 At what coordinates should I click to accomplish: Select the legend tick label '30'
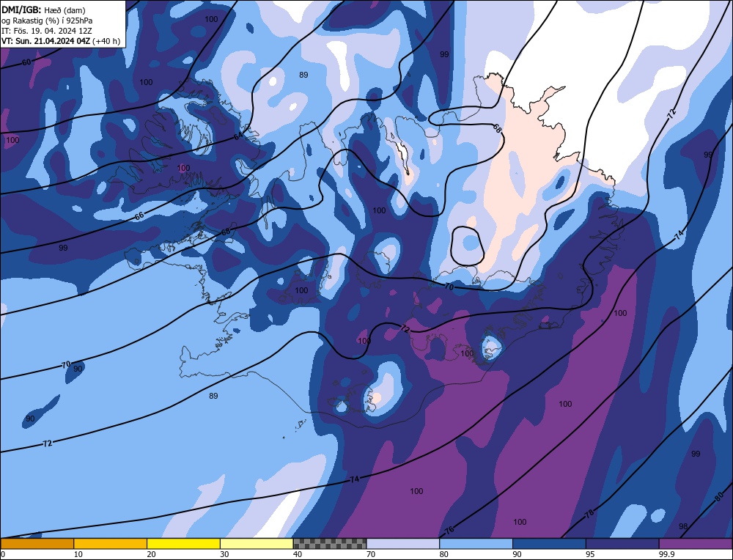point(224,554)
